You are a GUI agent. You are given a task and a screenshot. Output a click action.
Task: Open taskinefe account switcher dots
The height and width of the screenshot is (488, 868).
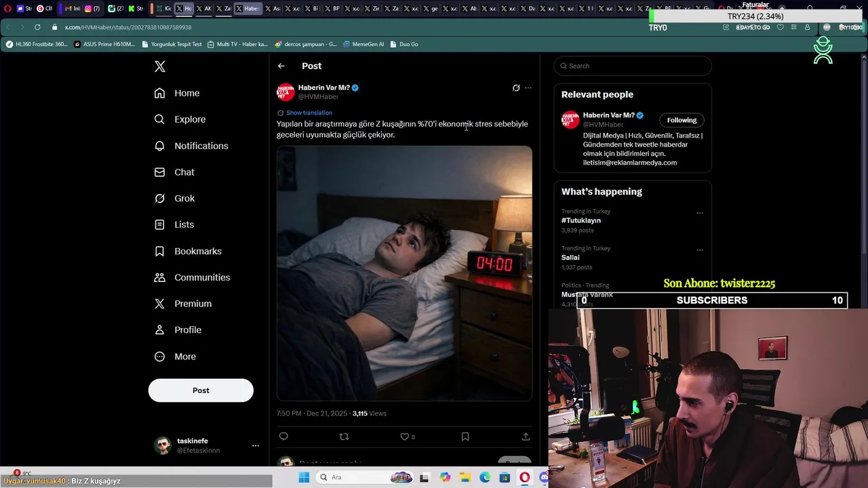pyautogui.click(x=256, y=445)
